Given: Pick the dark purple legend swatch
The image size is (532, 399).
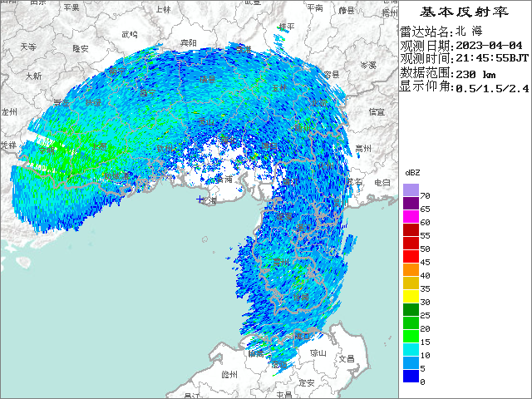Looking at the screenshot, I should (411, 203).
